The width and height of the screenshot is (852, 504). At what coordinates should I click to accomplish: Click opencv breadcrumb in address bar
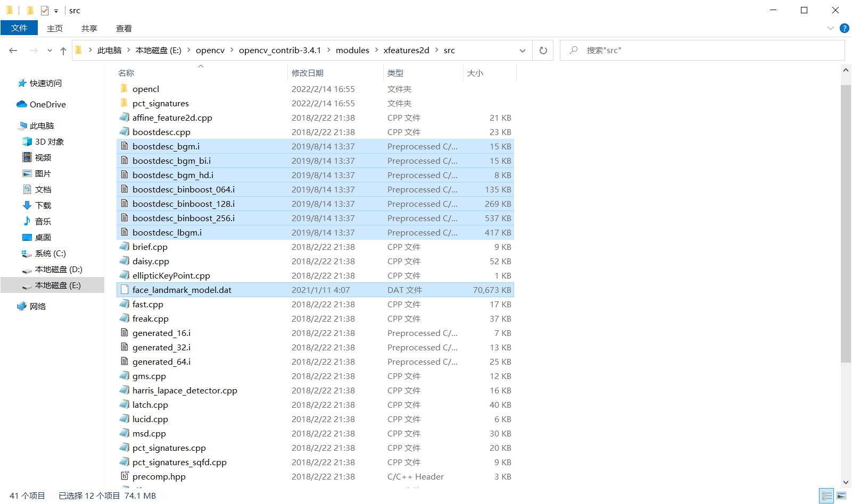click(x=210, y=51)
